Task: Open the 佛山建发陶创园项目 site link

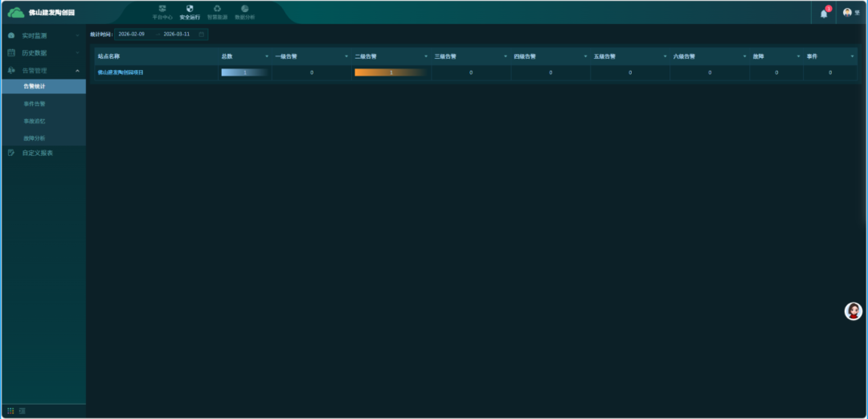Action: pos(121,72)
